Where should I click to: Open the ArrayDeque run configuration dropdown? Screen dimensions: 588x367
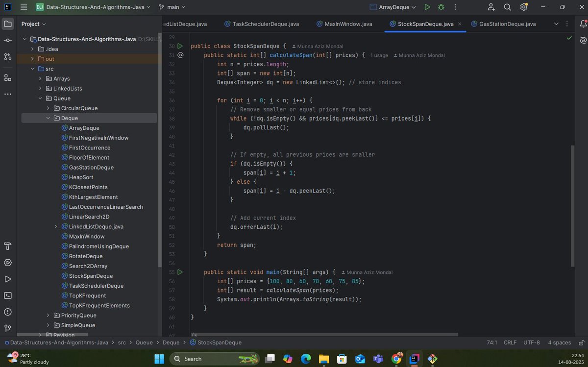pos(393,7)
